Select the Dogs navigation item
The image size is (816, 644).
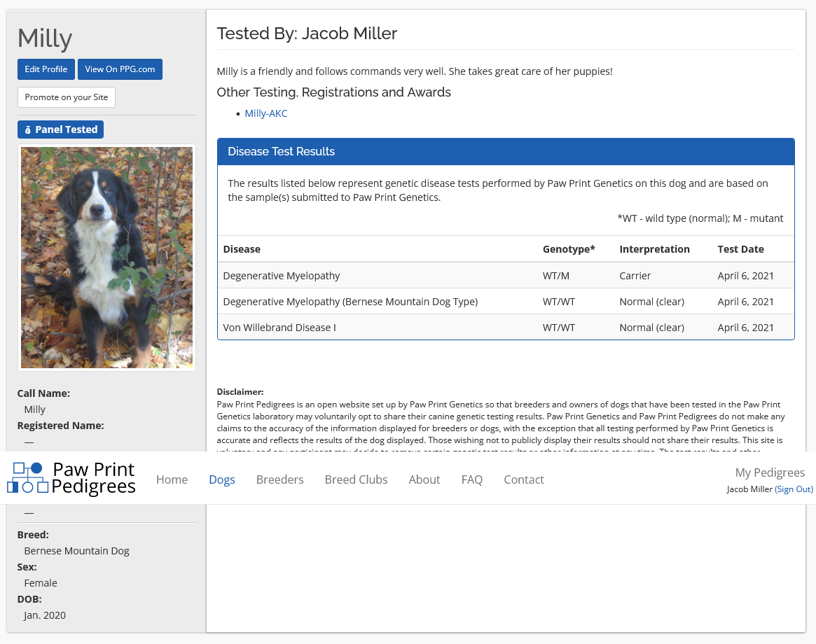(x=222, y=479)
